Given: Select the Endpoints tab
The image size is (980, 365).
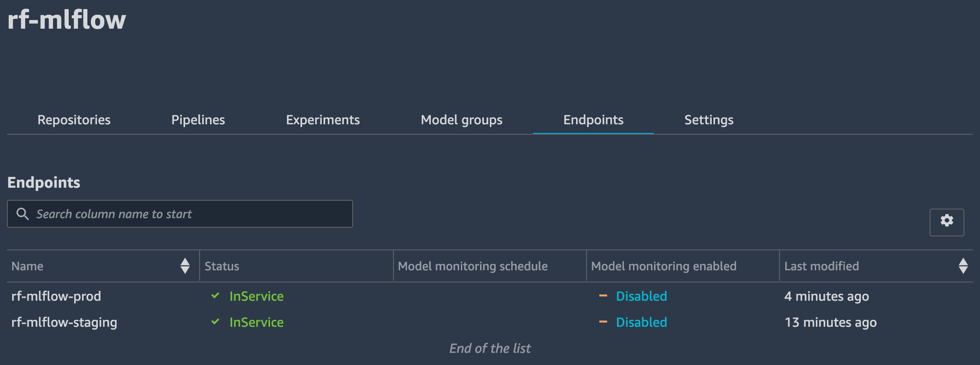Looking at the screenshot, I should coord(593,120).
